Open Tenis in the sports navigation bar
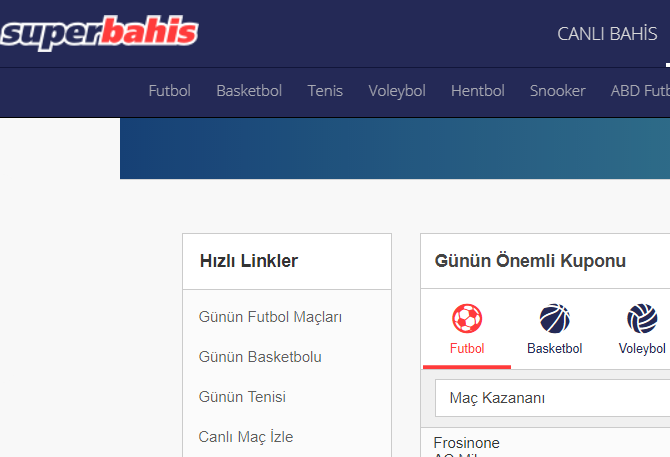 pyautogui.click(x=325, y=91)
